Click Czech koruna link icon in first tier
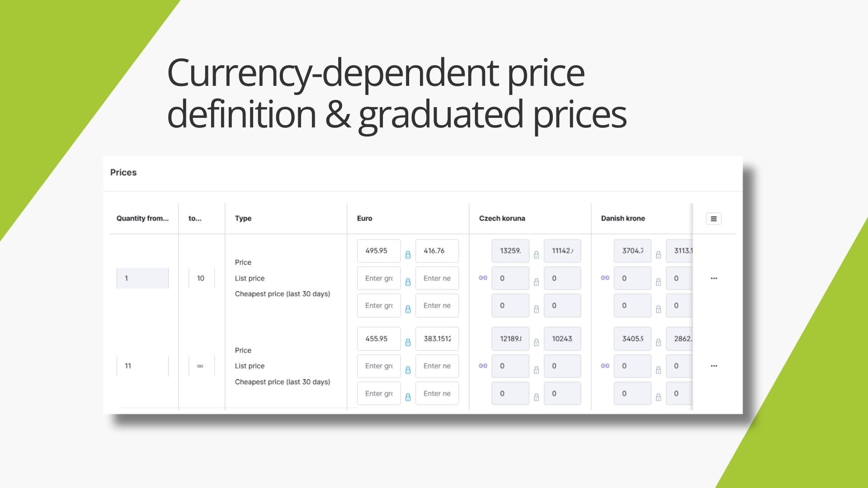Viewport: 868px width, 488px height. tap(483, 278)
